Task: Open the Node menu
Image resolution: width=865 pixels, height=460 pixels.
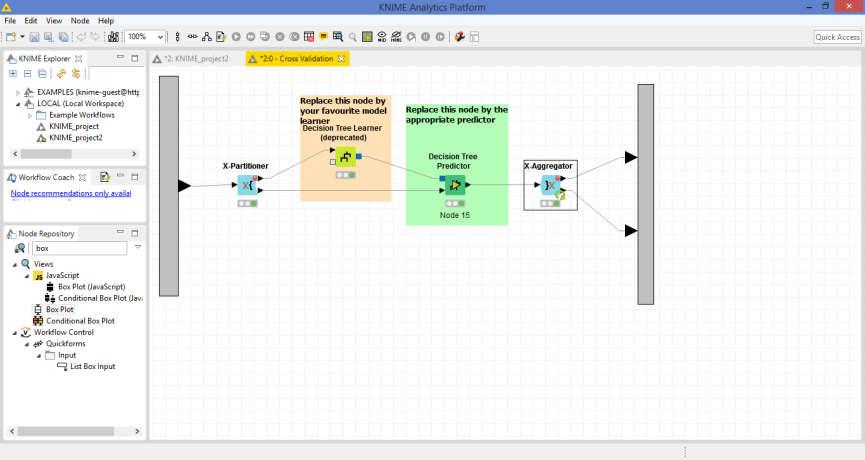Action: [79, 20]
